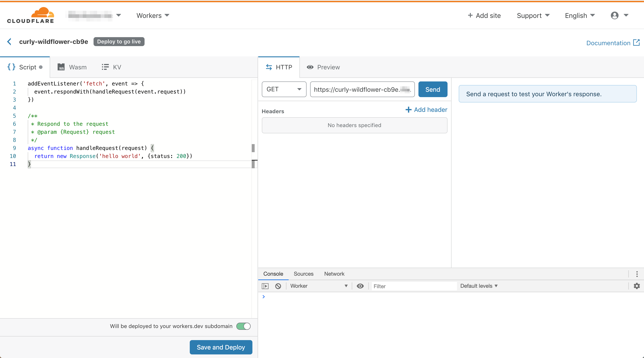Click the console settings gear icon

pyautogui.click(x=636, y=286)
